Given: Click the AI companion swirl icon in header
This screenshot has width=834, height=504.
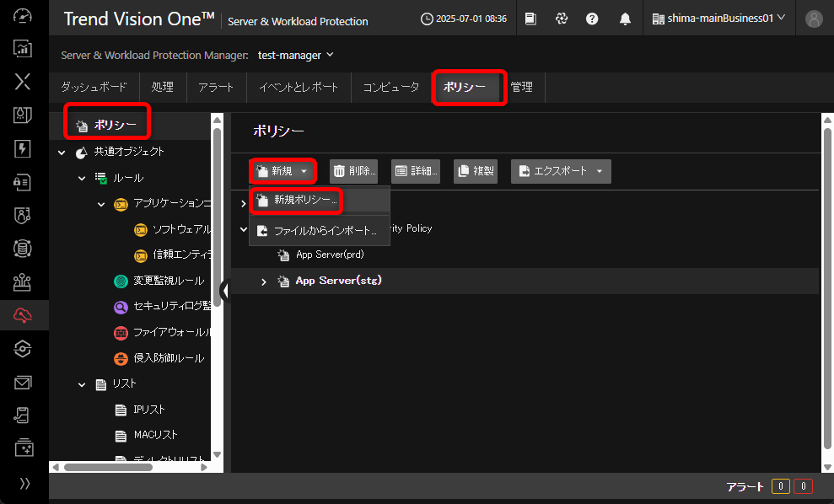Looking at the screenshot, I should 562,19.
